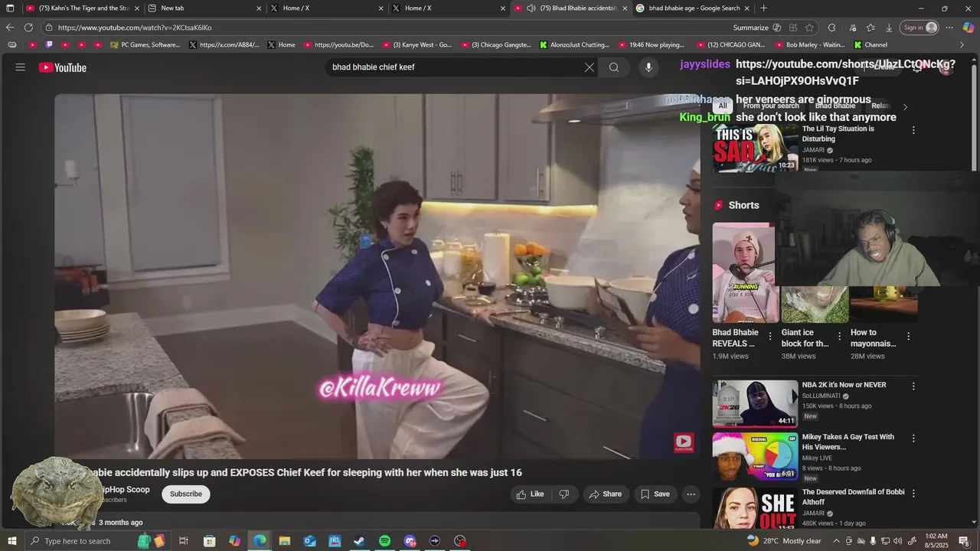Share the video
Screen dimensions: 980x551
pyautogui.click(x=605, y=494)
